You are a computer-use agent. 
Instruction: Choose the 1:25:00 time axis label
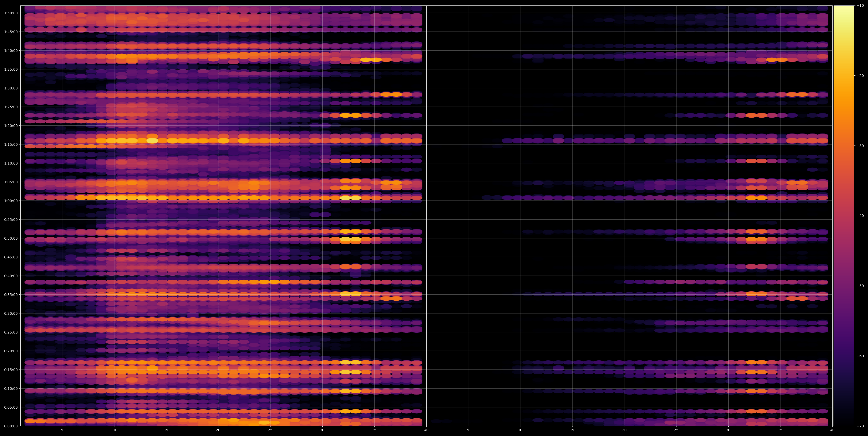(x=10, y=107)
